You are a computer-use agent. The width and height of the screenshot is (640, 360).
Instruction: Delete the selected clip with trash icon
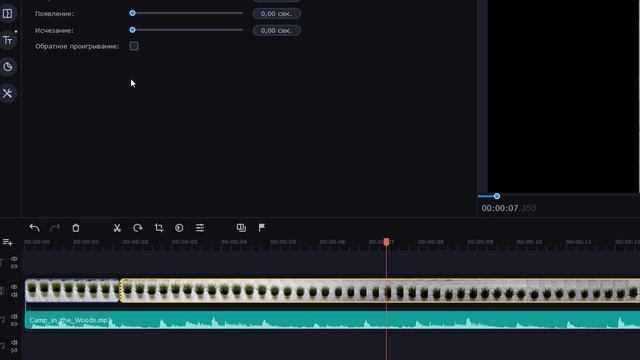click(76, 228)
